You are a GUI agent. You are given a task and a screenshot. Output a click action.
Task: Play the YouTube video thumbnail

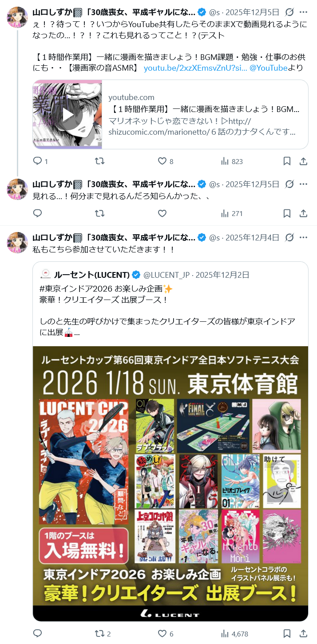(67, 115)
